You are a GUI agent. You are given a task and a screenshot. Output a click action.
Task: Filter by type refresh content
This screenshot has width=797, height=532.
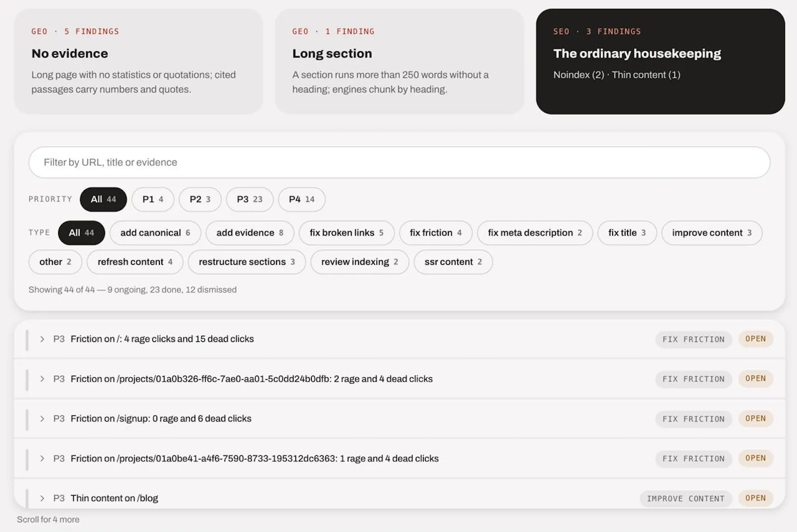[x=135, y=262]
